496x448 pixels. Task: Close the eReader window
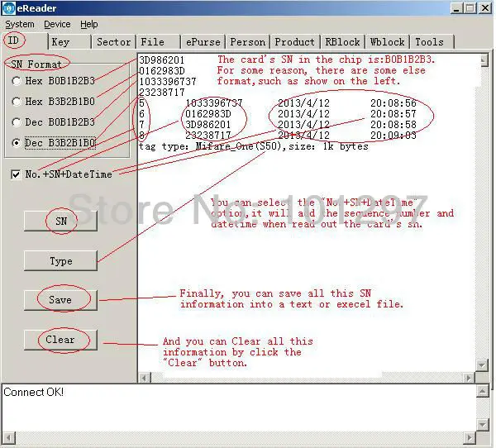click(x=485, y=8)
